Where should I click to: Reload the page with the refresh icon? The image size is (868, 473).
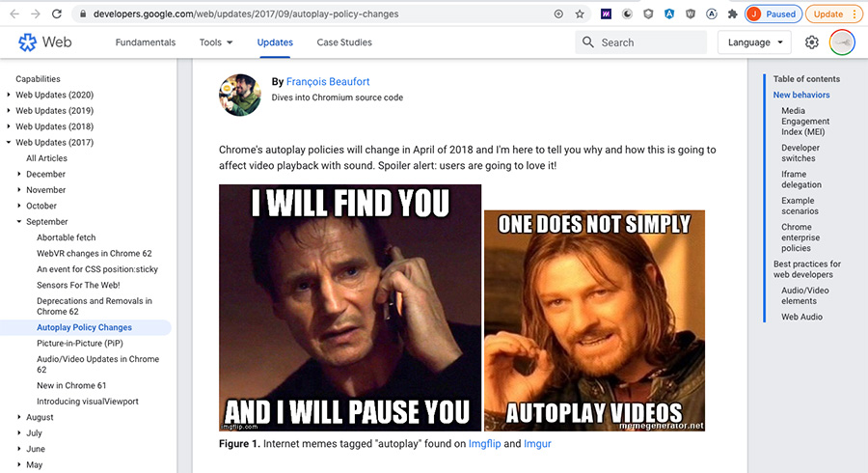point(57,14)
